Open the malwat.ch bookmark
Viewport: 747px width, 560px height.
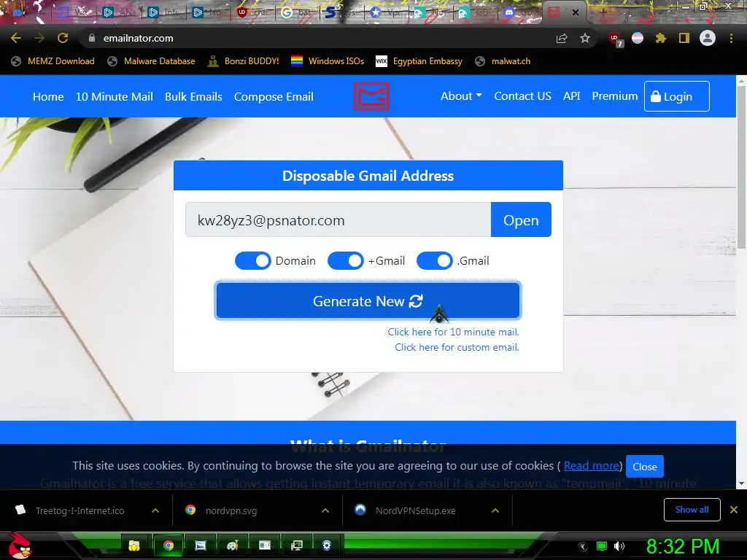[503, 61]
